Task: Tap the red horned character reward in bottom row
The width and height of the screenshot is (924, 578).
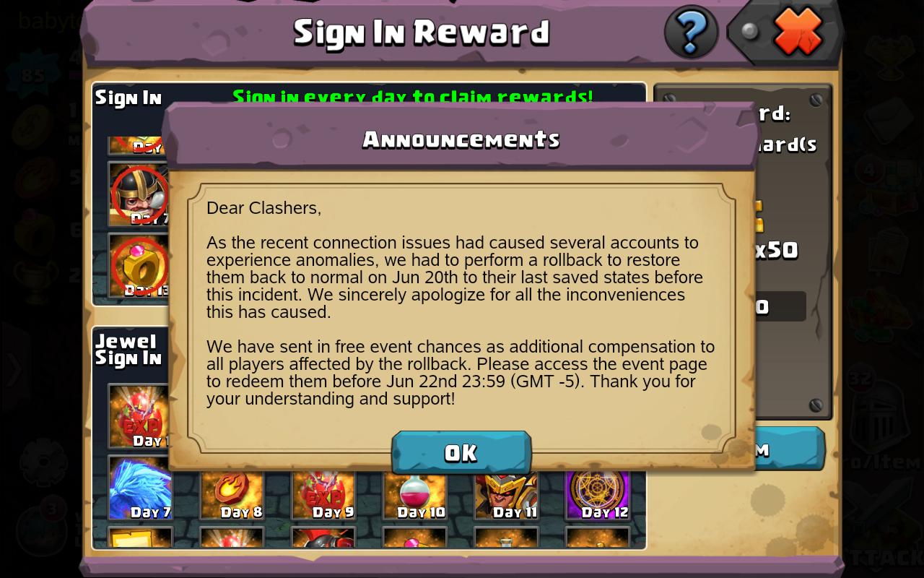Action: click(x=323, y=538)
